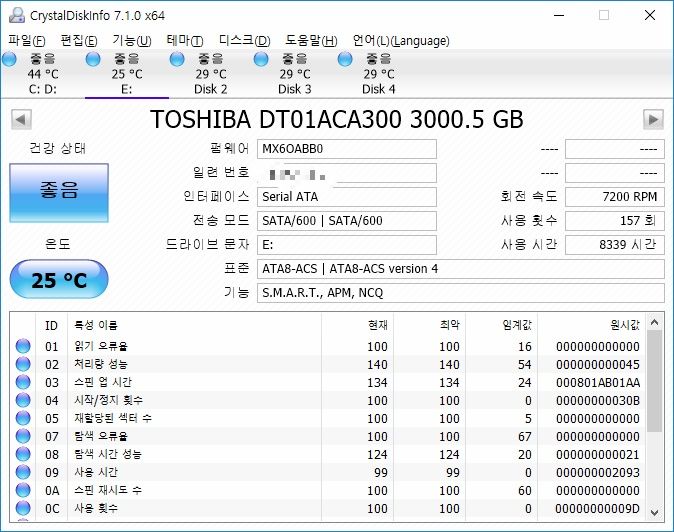The image size is (674, 532).
Task: Go to previous disk with left arrow
Action: click(21, 119)
